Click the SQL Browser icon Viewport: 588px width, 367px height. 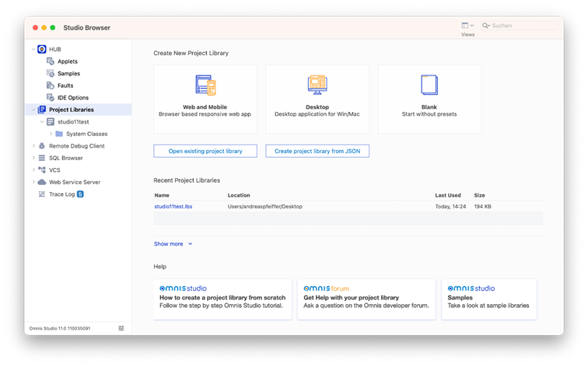[42, 158]
